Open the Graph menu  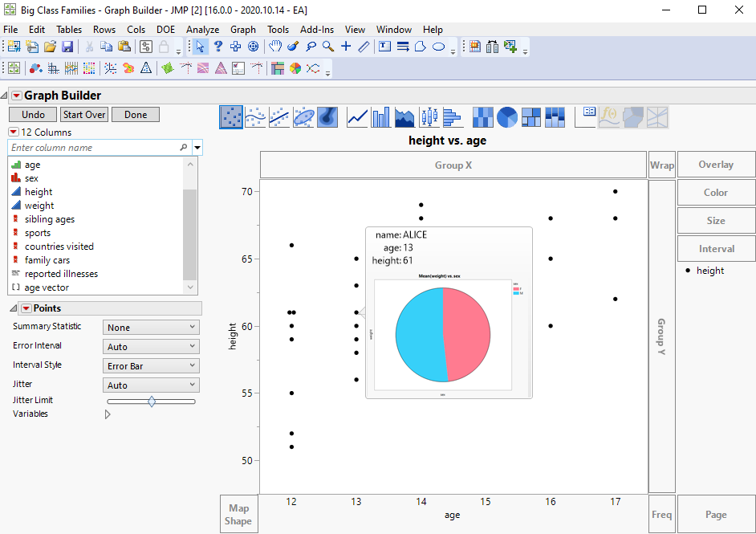tap(242, 29)
